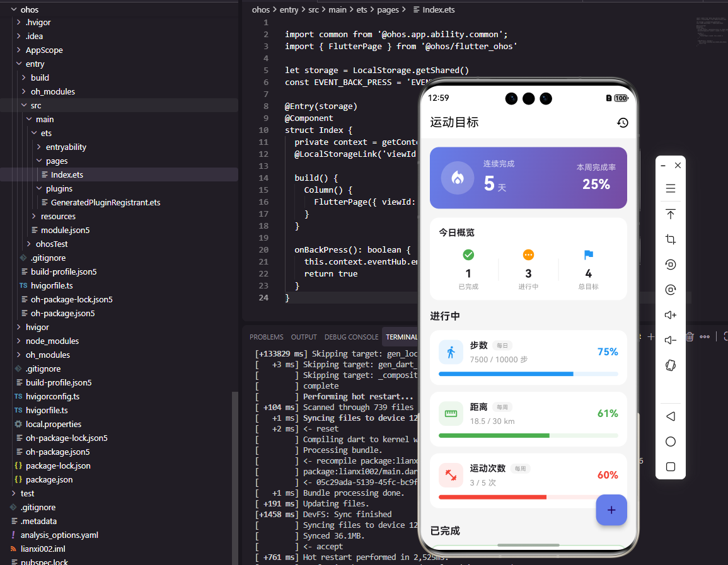Click the 步数 blue progress bar
This screenshot has height=565, width=728.
point(528,374)
